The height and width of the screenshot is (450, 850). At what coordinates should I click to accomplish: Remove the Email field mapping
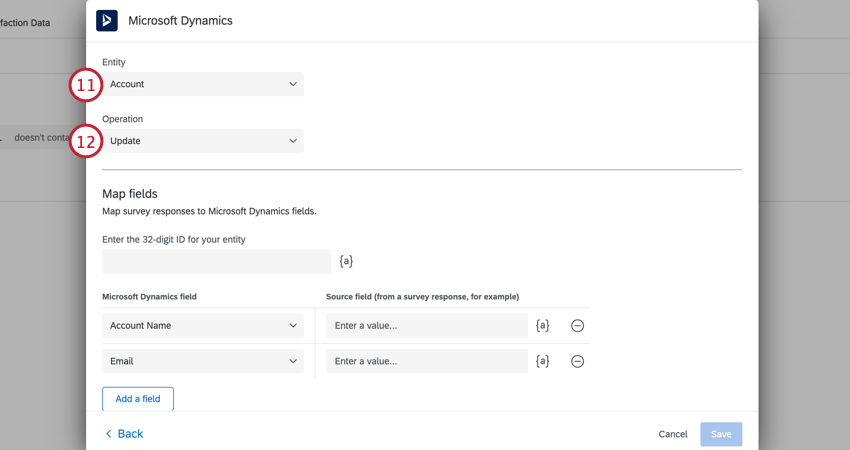[x=577, y=362]
